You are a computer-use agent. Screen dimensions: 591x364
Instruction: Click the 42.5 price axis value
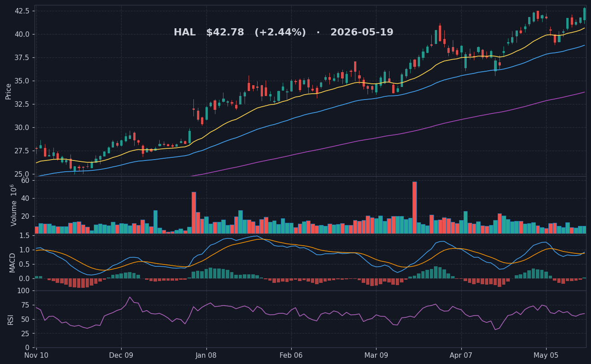22,11
